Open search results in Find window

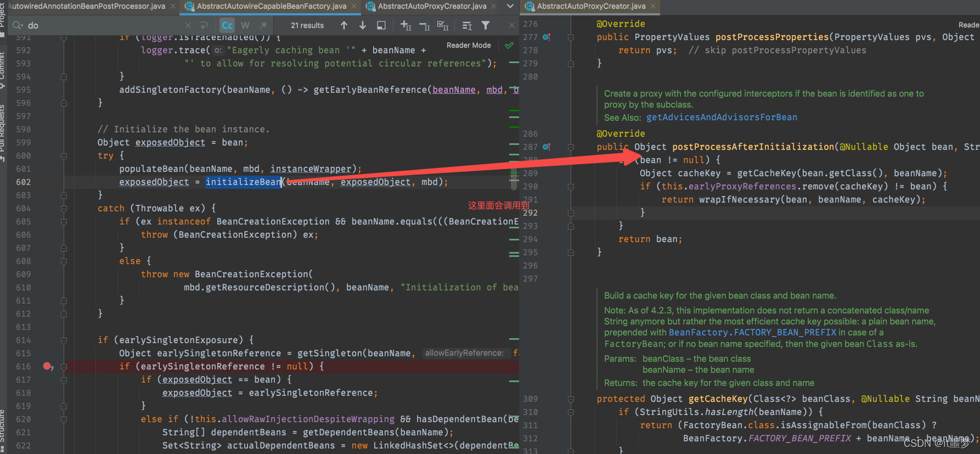[381, 25]
